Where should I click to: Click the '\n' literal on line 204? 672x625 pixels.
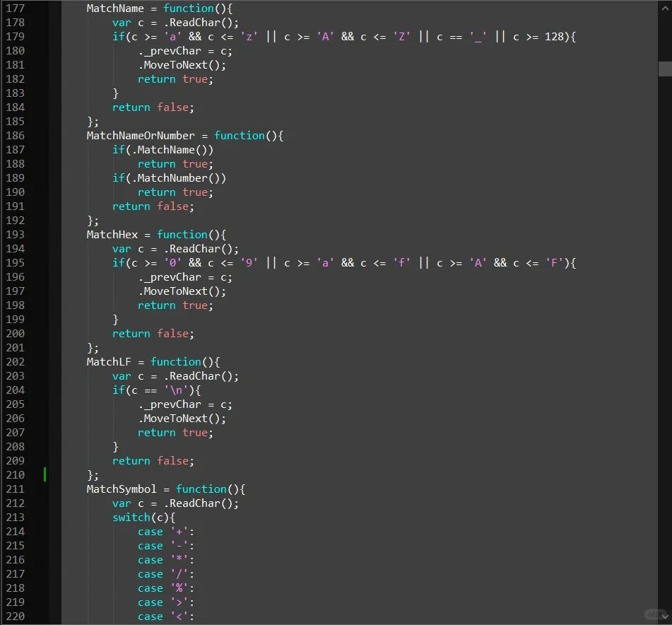177,390
